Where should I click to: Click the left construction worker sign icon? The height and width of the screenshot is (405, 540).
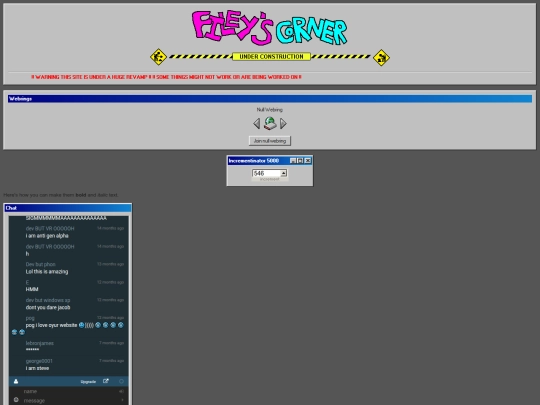coord(158,57)
